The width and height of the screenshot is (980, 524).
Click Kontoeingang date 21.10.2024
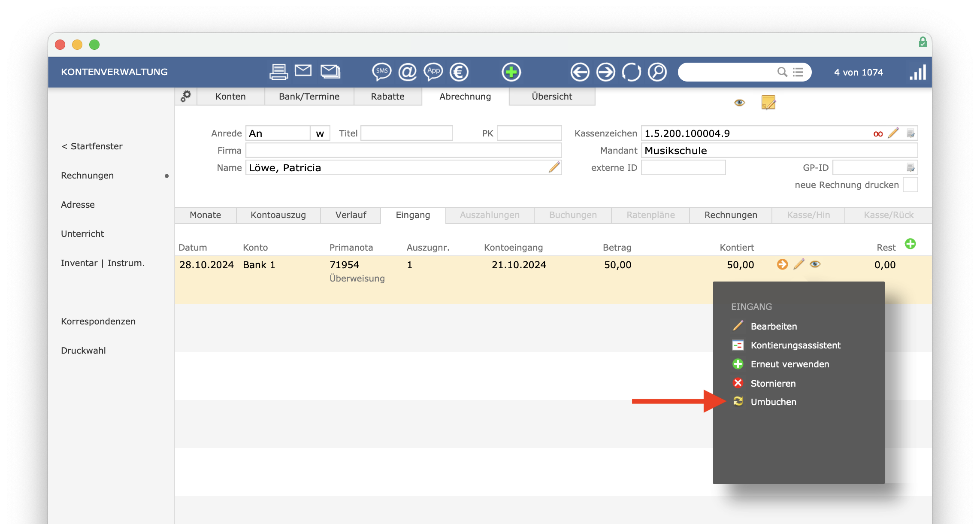tap(519, 265)
